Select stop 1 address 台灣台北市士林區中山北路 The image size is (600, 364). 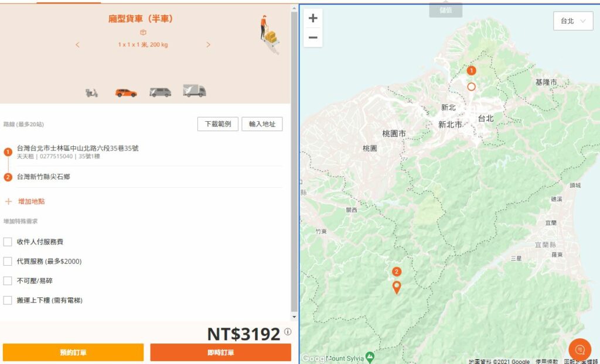click(78, 148)
